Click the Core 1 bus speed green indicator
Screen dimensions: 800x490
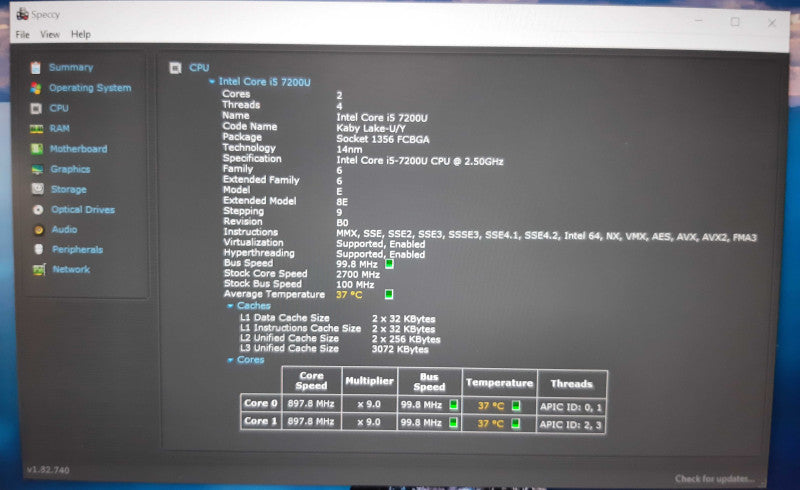pyautogui.click(x=453, y=423)
